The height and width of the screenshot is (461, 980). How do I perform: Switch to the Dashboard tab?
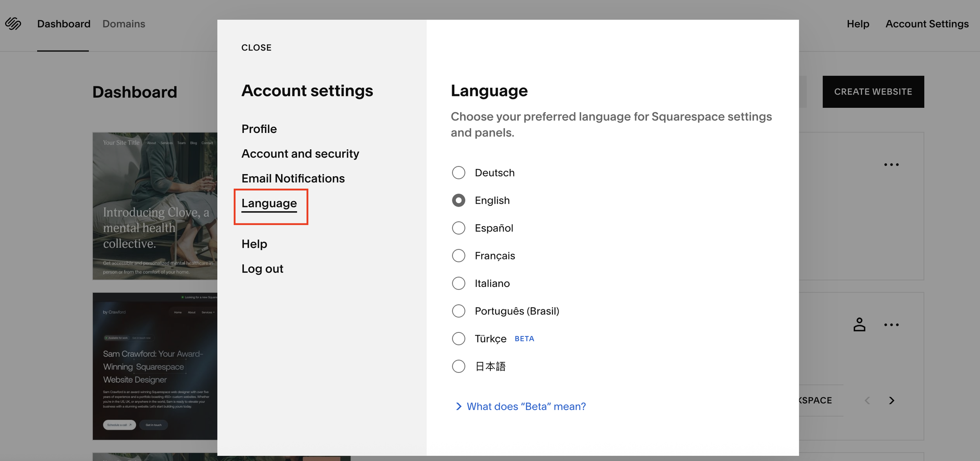point(64,24)
